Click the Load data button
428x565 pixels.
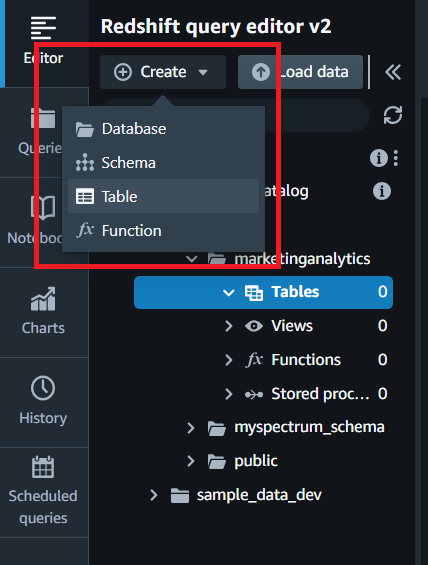[300, 72]
